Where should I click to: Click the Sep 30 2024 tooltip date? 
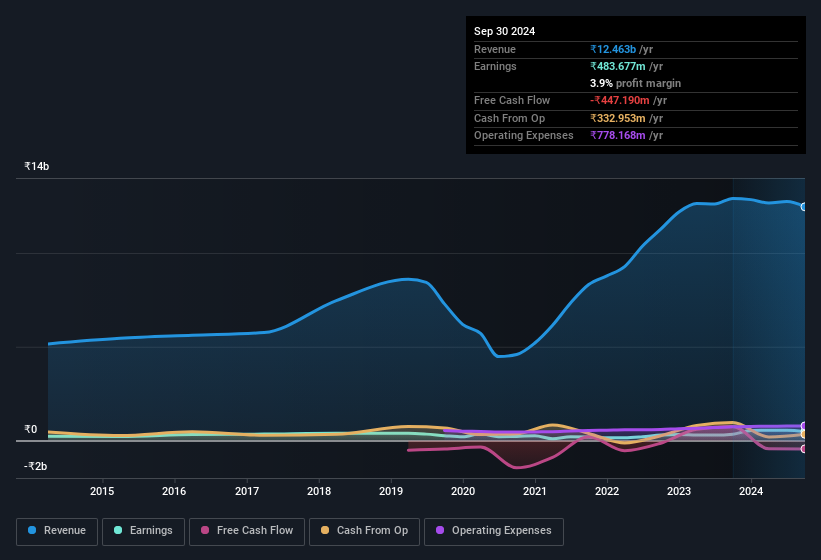tap(504, 31)
